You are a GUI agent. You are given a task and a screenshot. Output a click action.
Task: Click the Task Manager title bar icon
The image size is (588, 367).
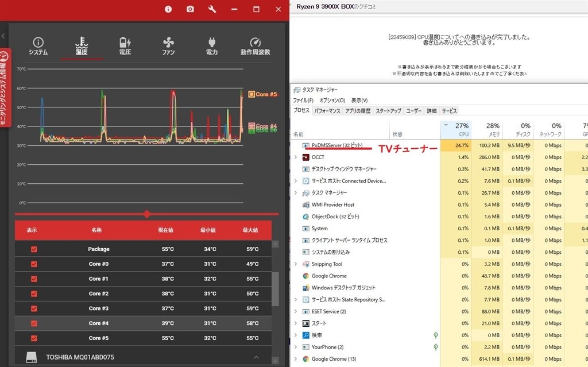pos(297,90)
